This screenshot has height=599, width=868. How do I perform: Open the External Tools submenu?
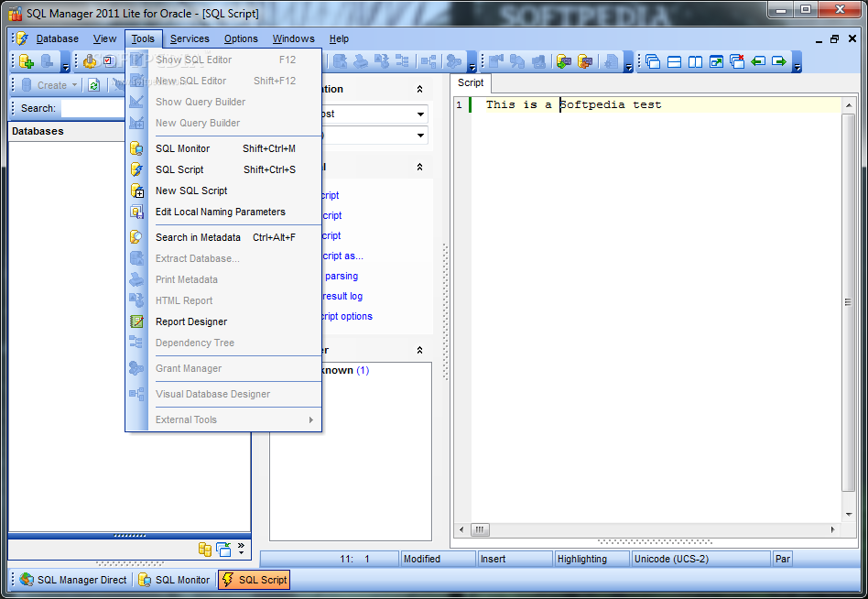tap(224, 419)
